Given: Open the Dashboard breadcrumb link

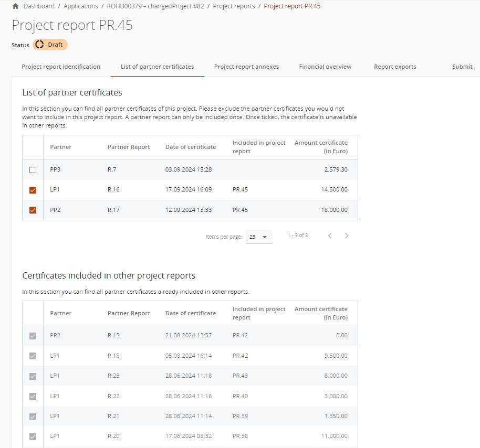Looking at the screenshot, I should 39,6.
